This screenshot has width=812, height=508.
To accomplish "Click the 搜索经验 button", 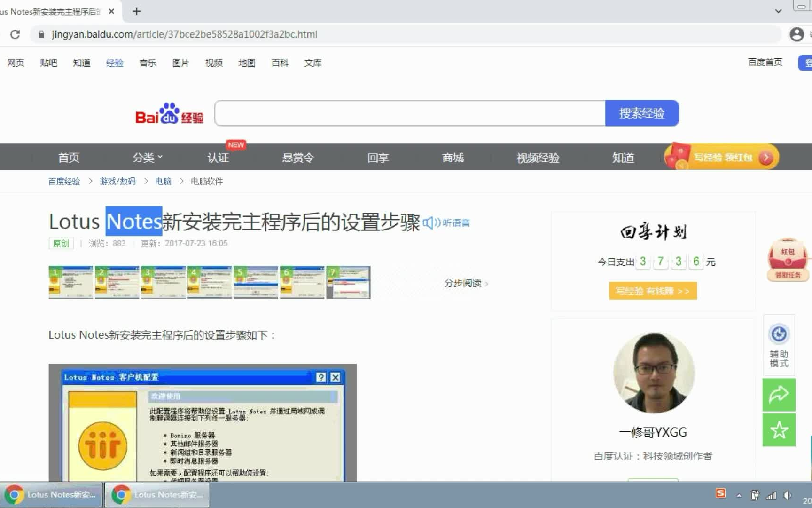I will point(642,113).
